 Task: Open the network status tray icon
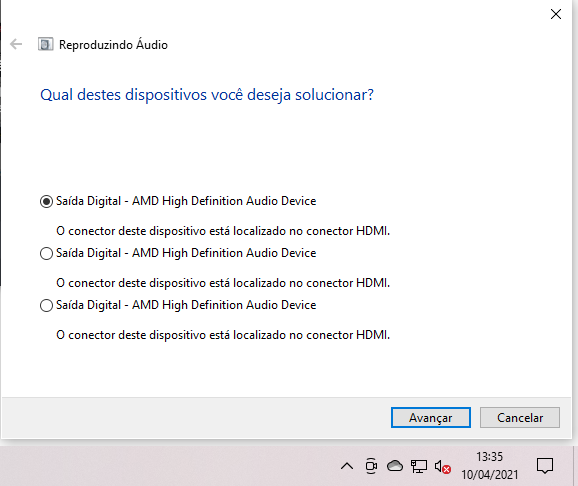click(419, 466)
